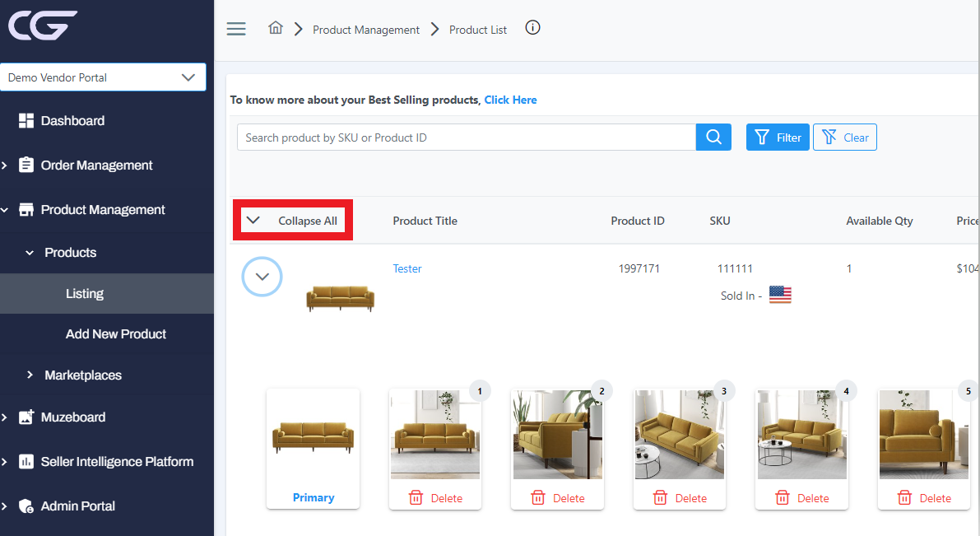The width and height of the screenshot is (980, 536).
Task: Click the Products label in the sidebar
Action: (71, 253)
